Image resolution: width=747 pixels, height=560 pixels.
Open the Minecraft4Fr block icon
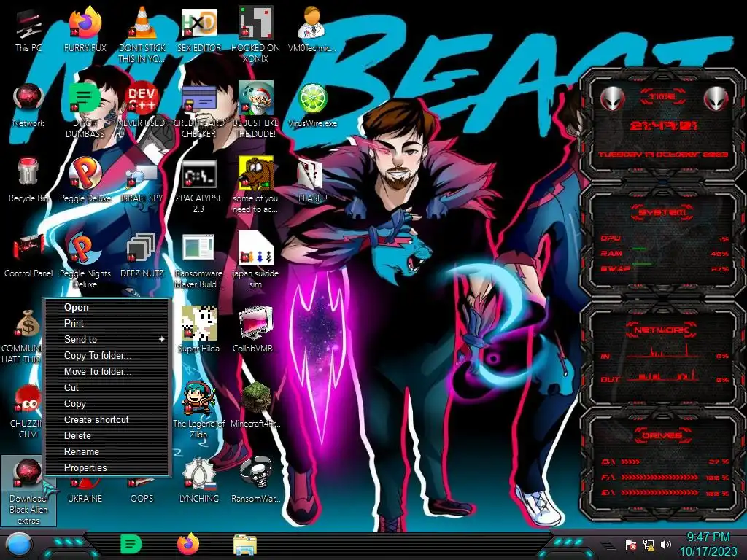255,405
